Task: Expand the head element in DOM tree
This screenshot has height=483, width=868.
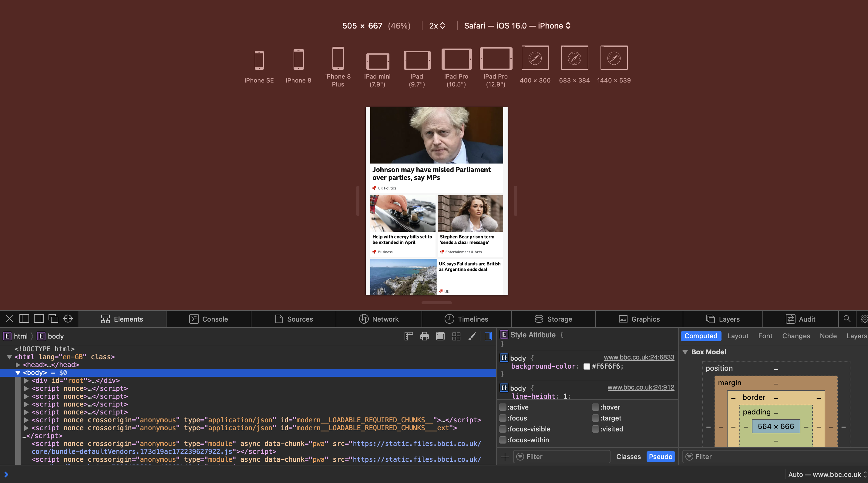Action: pyautogui.click(x=18, y=365)
